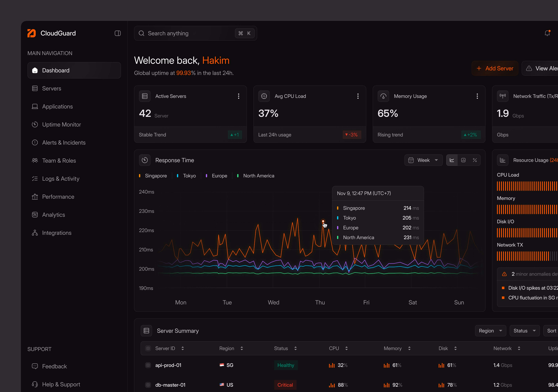Click the +1 trend badge

(235, 135)
